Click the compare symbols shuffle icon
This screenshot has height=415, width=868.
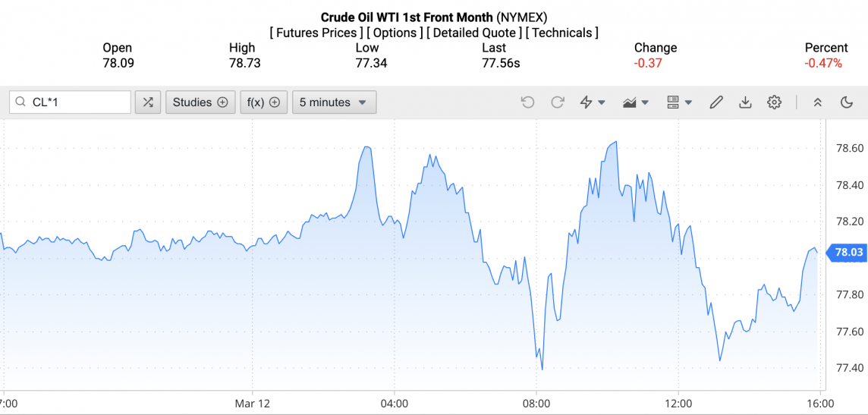click(x=147, y=102)
